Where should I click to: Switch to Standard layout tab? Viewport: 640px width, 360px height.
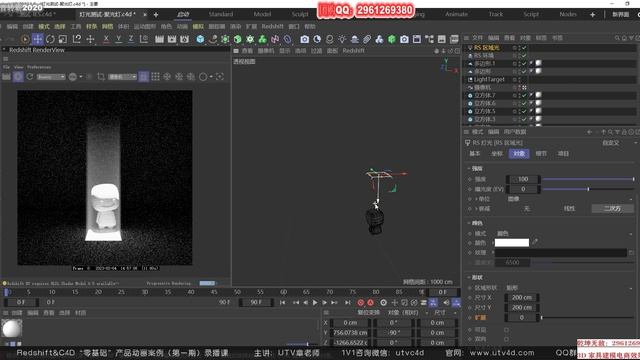click(221, 14)
